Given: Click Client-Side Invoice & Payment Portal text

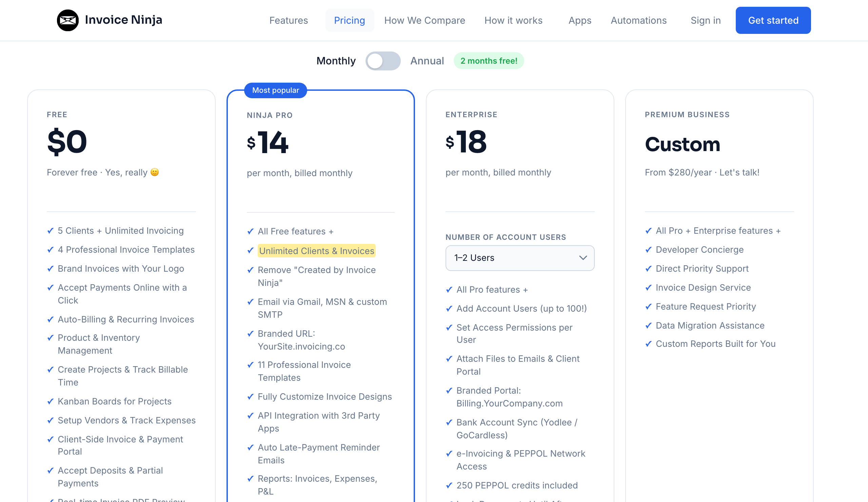Looking at the screenshot, I should [120, 445].
